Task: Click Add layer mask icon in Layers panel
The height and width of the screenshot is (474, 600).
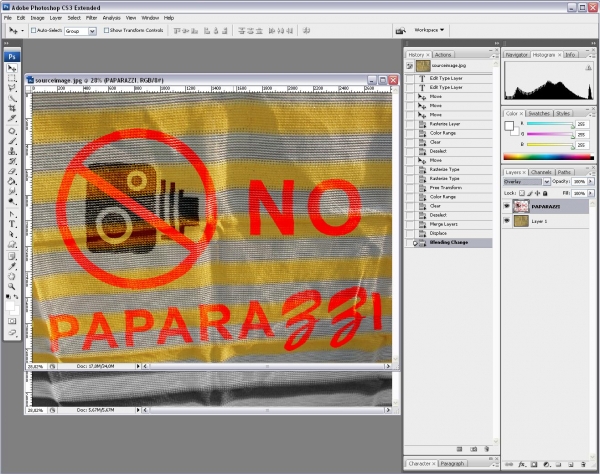Action: tap(534, 464)
